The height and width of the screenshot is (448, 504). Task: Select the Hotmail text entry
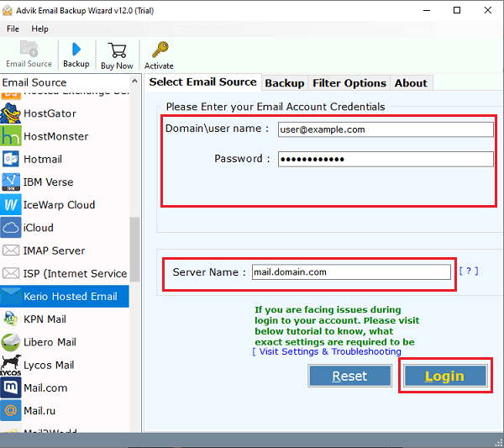coord(43,159)
